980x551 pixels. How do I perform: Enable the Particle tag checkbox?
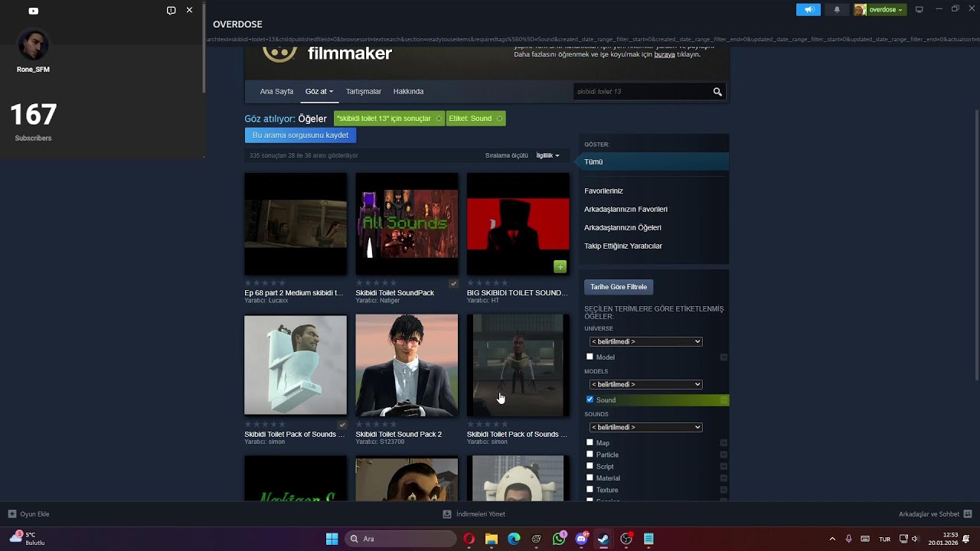590,455
